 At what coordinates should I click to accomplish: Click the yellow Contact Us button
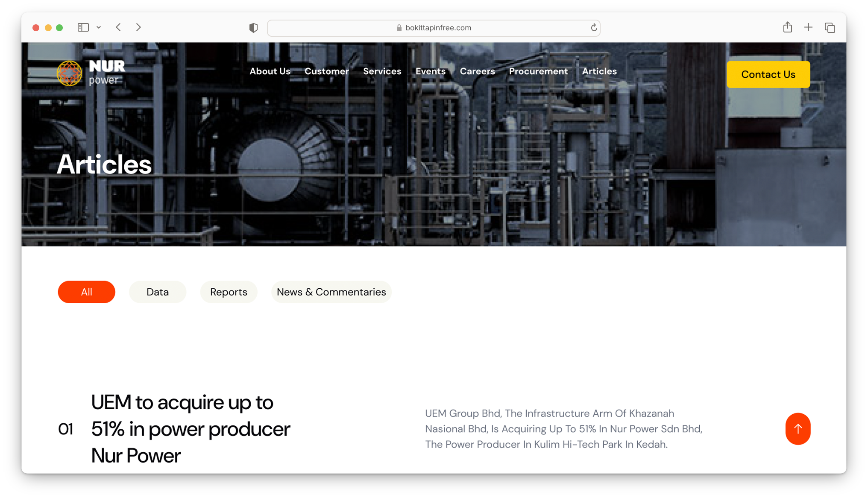pos(768,74)
